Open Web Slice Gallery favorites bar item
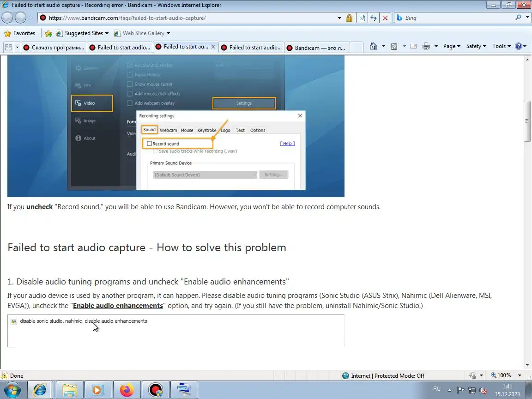532x399 pixels. pos(142,33)
